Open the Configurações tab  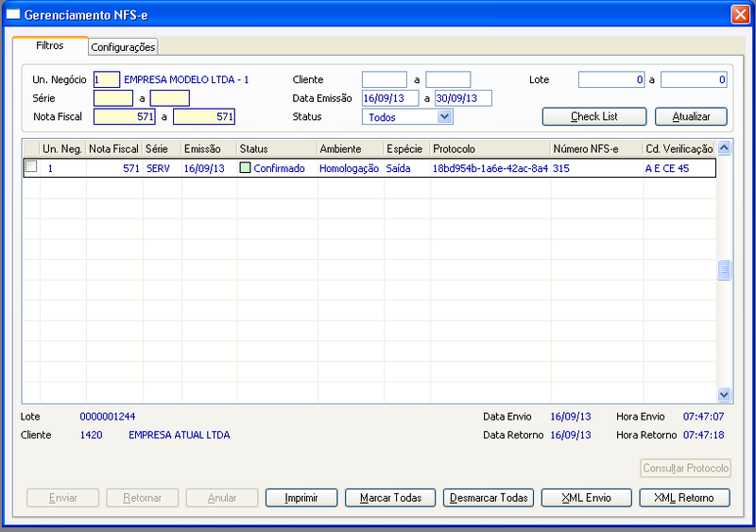(x=123, y=47)
